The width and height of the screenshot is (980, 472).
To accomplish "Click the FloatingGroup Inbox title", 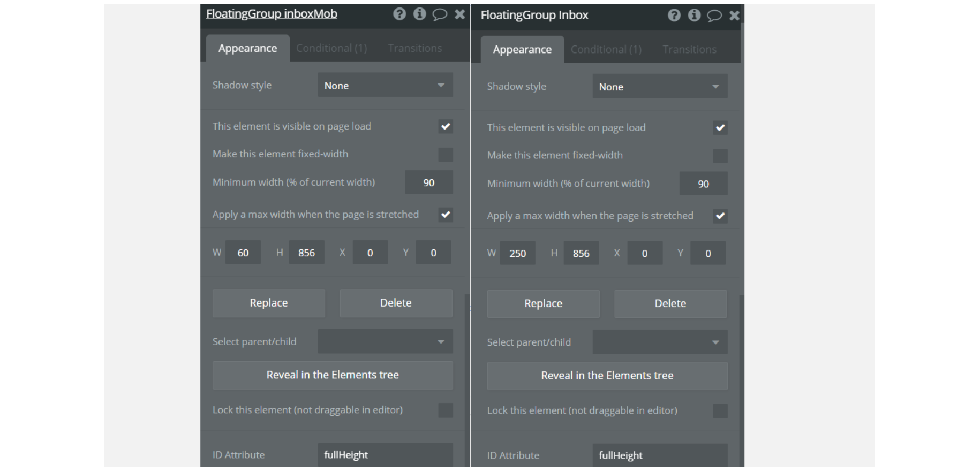I will tap(534, 15).
